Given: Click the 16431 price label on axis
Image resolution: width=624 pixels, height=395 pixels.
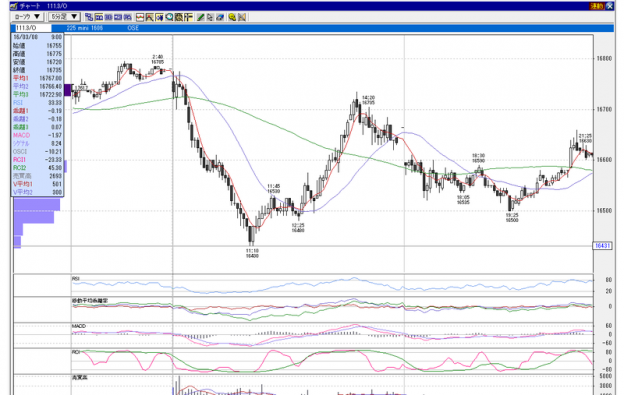Looking at the screenshot, I should click(602, 246).
